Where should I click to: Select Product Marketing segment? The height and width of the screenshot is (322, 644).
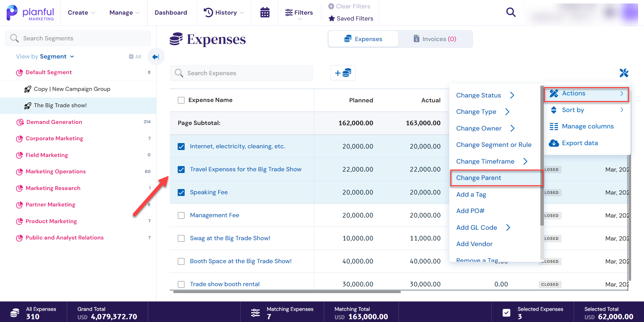(x=51, y=221)
